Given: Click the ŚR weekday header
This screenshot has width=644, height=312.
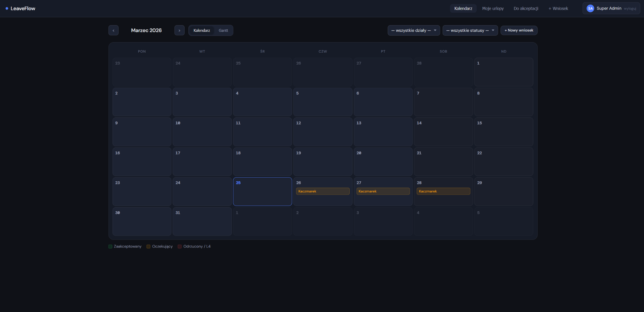Looking at the screenshot, I should (x=263, y=51).
